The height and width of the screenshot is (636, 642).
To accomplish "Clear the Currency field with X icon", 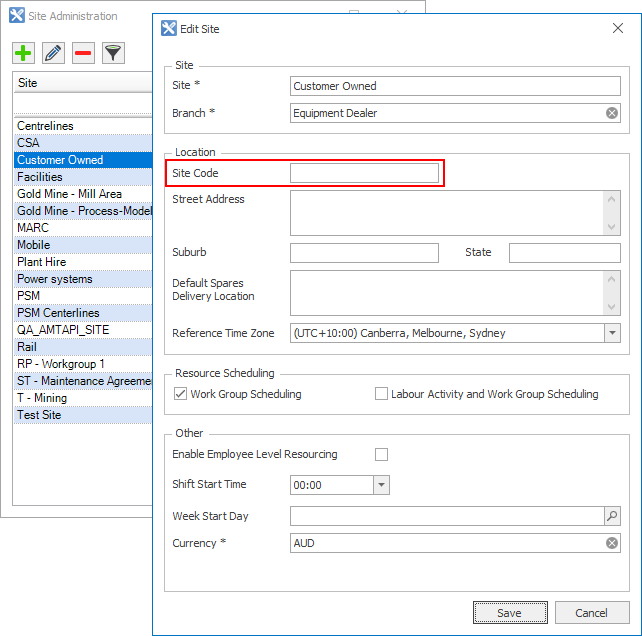I will [x=612, y=543].
